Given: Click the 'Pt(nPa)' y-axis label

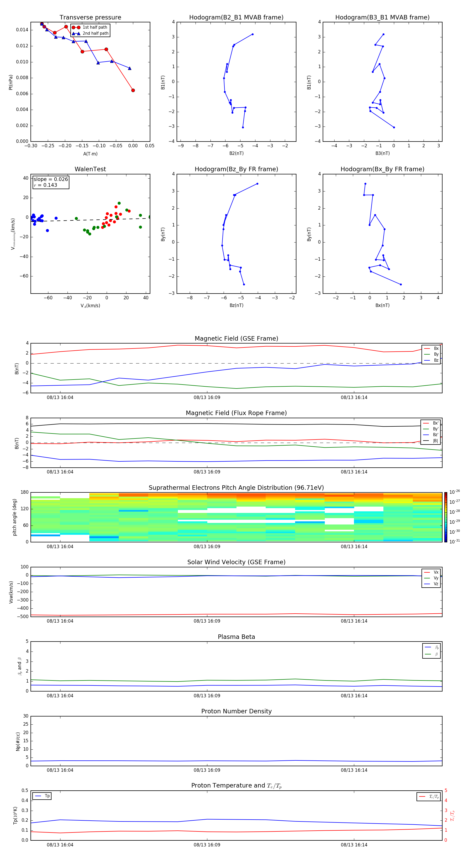Looking at the screenshot, I should point(11,82).
